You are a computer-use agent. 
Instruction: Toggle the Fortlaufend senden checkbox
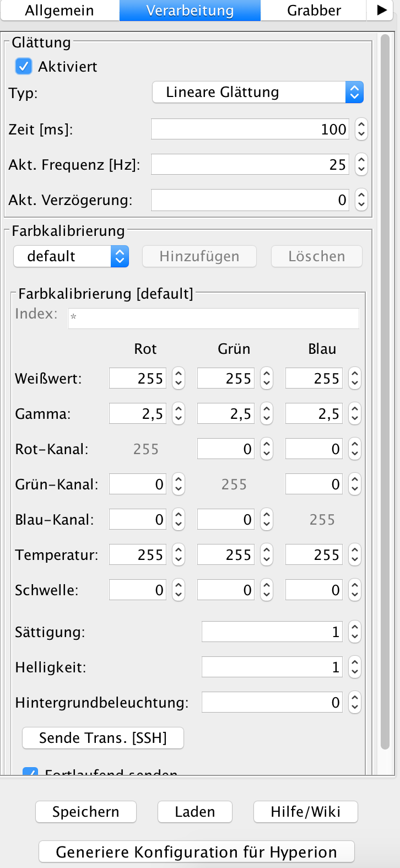[30, 772]
